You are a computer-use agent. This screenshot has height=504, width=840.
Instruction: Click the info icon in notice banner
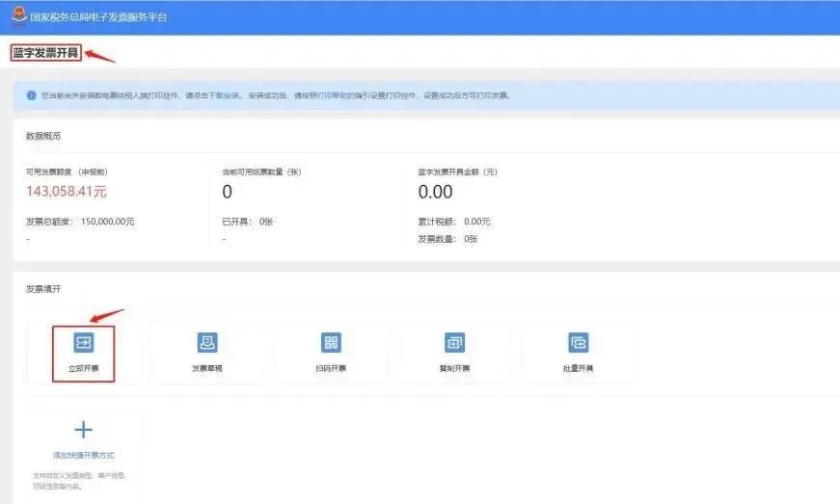(31, 95)
